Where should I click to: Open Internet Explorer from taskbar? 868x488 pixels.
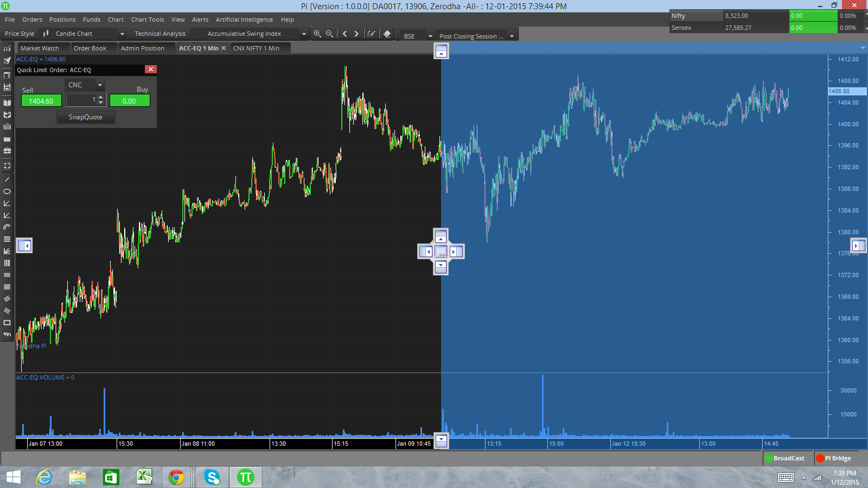44,477
